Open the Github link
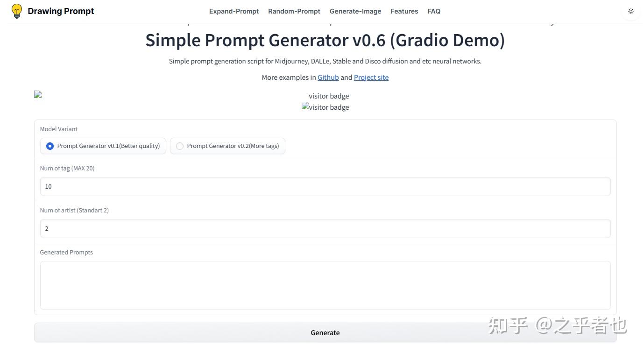This screenshot has height=352, width=644. click(328, 77)
